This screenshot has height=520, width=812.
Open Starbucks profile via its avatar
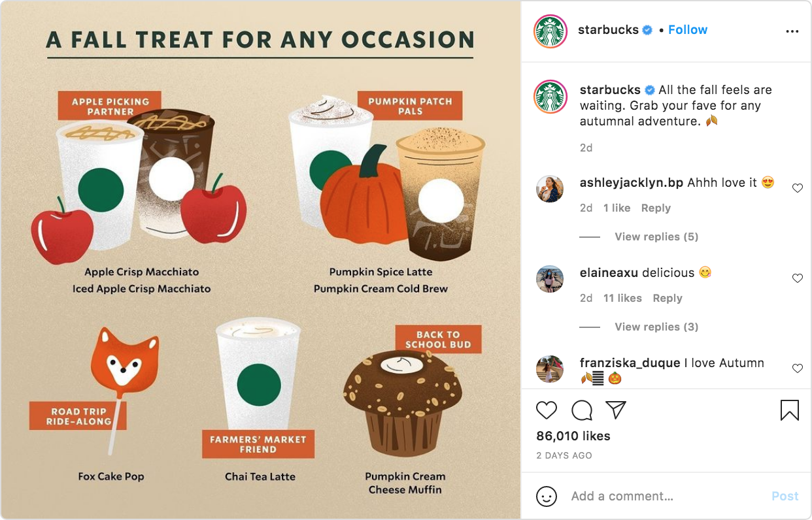550,29
